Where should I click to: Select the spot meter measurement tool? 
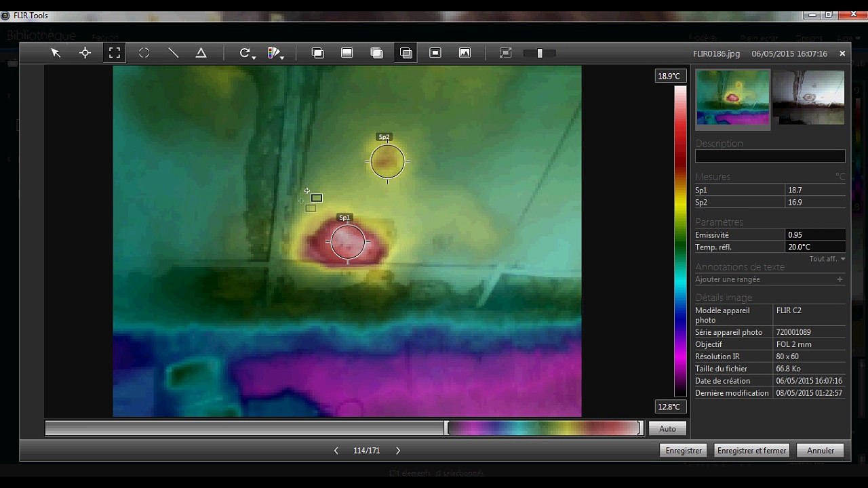[x=85, y=53]
